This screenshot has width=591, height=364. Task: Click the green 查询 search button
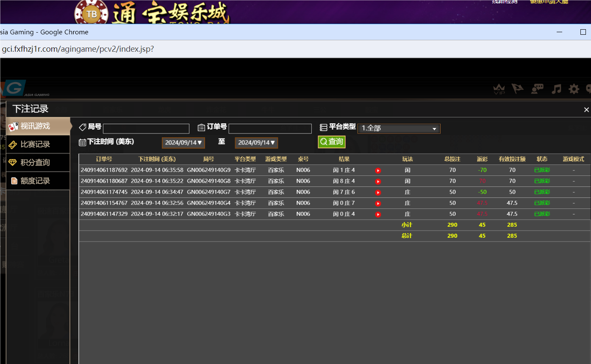tap(332, 142)
